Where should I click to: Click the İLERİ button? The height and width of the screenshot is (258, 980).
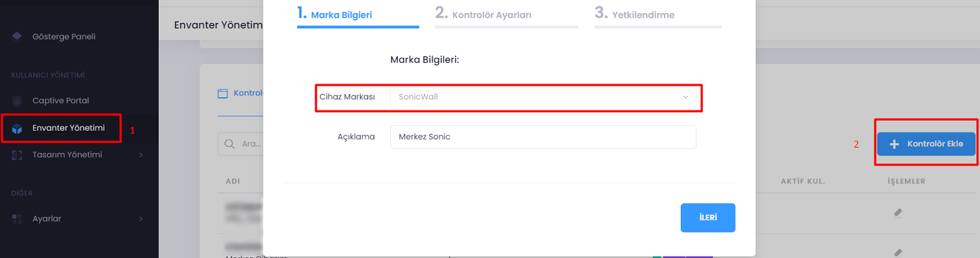tap(708, 218)
